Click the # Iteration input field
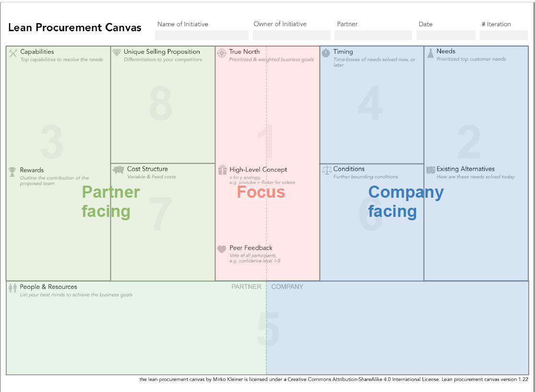 (x=503, y=36)
